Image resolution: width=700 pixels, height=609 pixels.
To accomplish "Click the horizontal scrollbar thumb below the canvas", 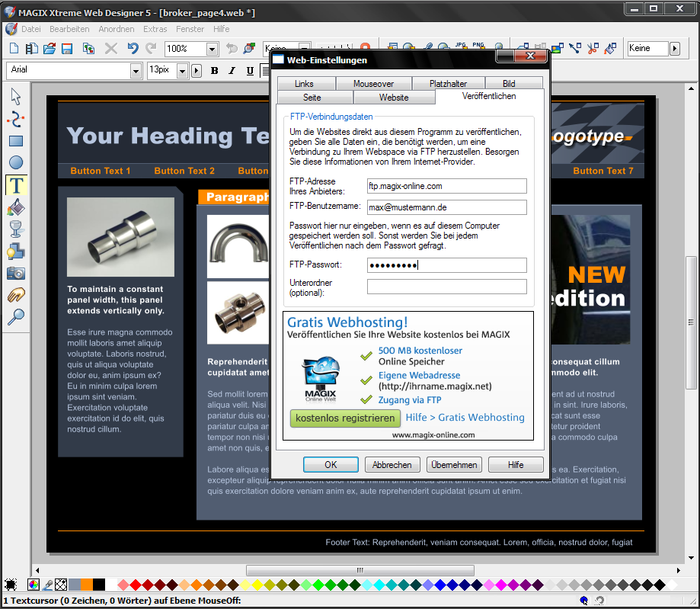I will 360,570.
